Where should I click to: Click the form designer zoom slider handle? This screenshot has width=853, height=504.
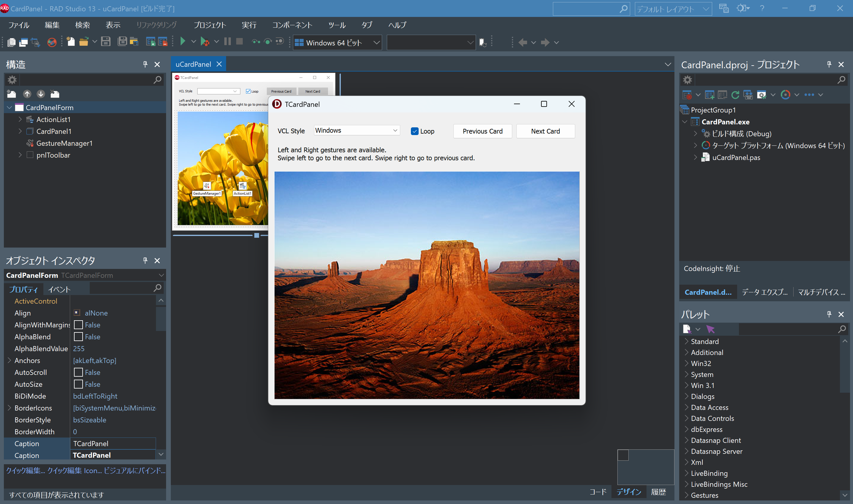(x=257, y=235)
